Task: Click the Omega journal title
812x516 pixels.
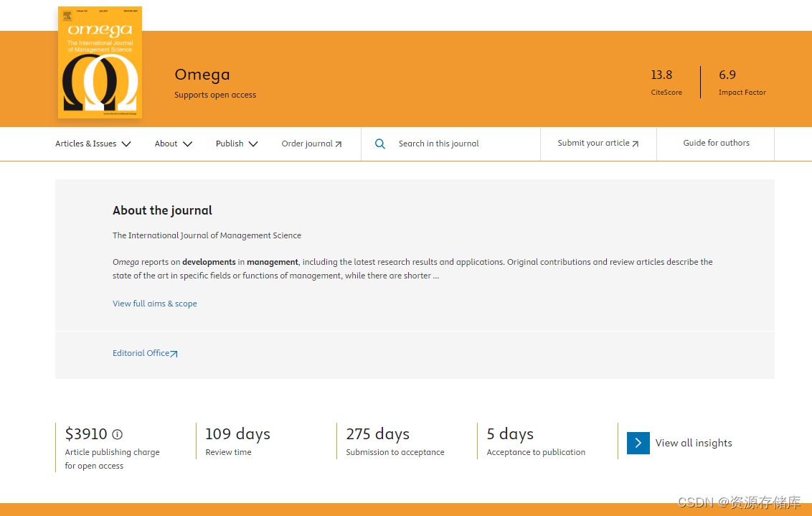Action: 202,75
